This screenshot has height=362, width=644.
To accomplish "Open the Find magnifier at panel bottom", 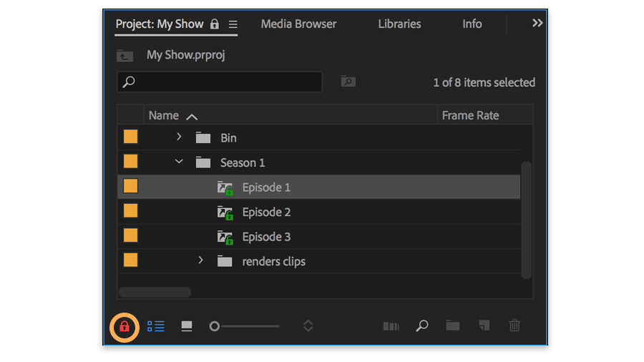I will click(422, 326).
